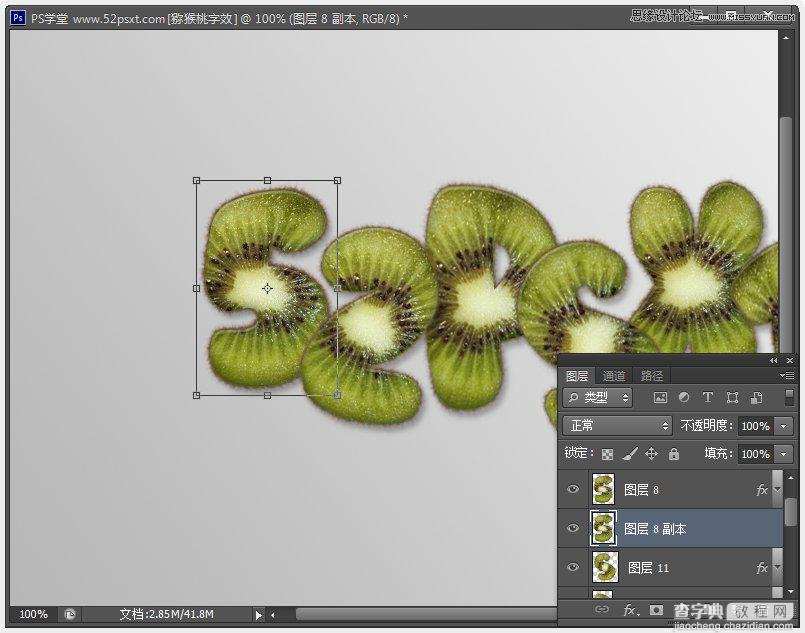Select layer 图层 8 by its name

(641, 490)
